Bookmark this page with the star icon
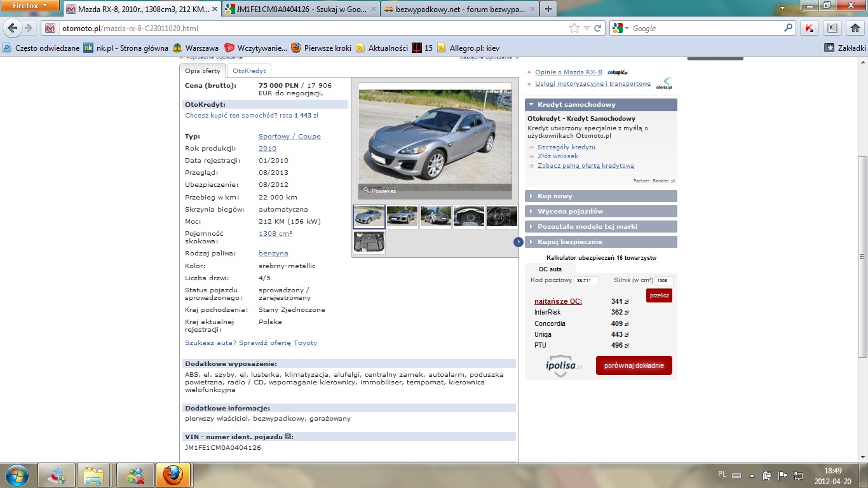 [x=574, y=29]
